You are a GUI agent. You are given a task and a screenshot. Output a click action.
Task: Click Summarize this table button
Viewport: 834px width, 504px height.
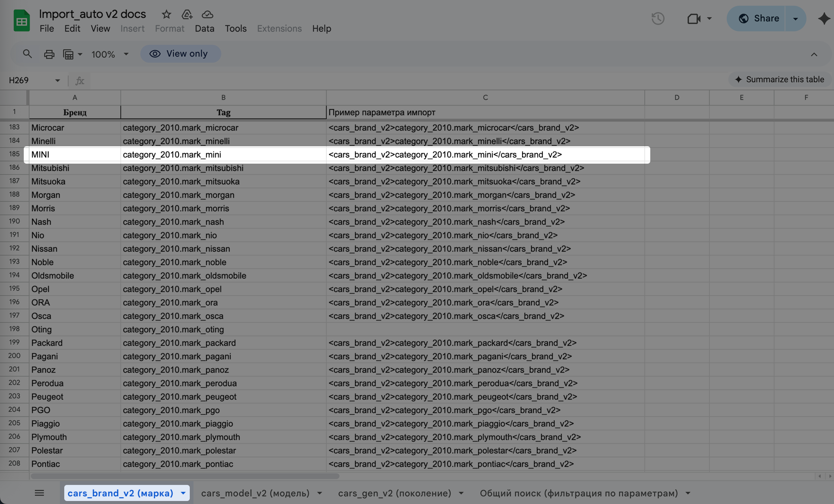(779, 79)
